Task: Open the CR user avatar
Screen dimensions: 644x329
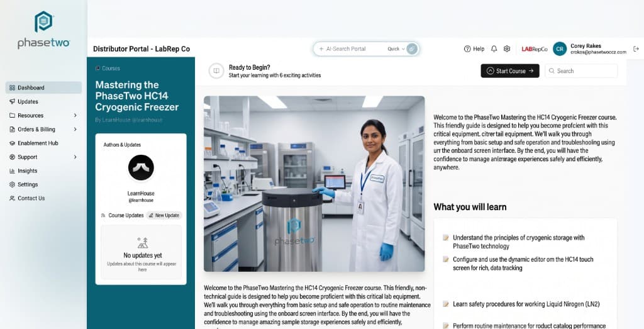Action: (x=559, y=48)
